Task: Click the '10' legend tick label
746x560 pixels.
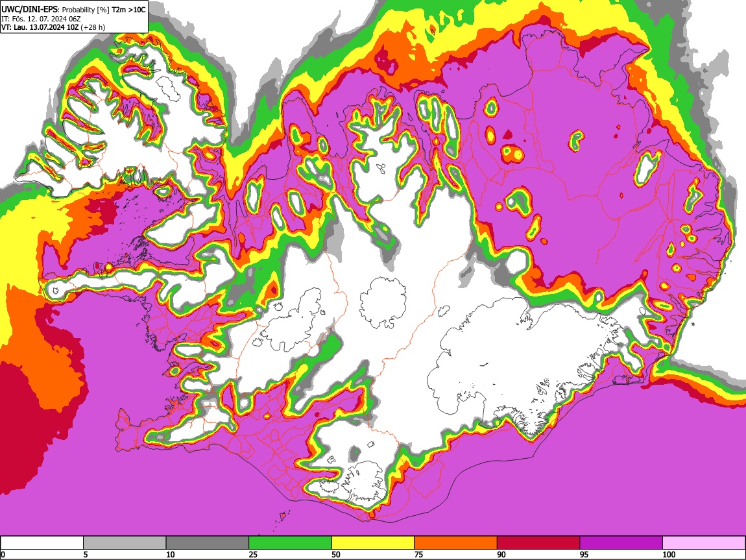Action: click(171, 554)
